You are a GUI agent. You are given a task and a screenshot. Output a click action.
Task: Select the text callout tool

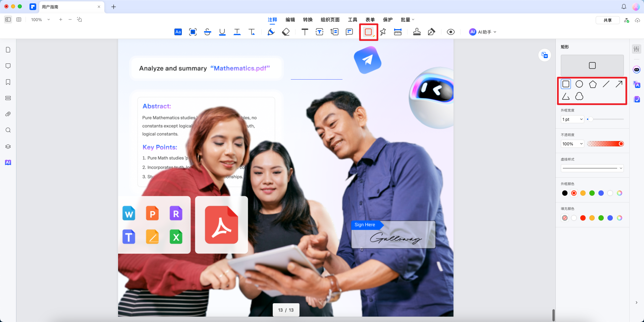[x=334, y=32]
